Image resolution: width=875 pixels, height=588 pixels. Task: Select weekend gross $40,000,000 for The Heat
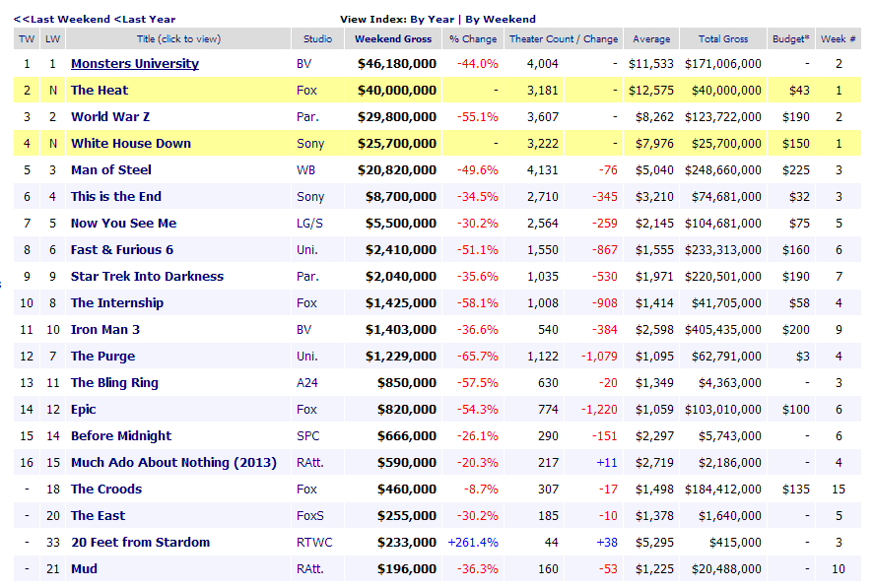(397, 91)
